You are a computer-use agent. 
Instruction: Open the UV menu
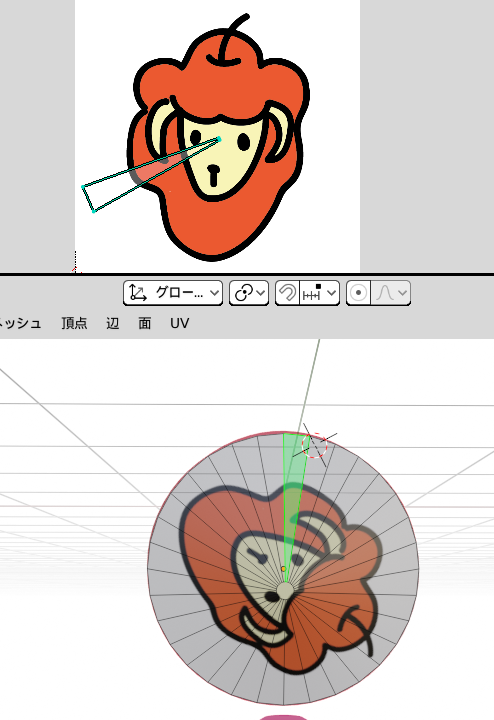point(180,323)
